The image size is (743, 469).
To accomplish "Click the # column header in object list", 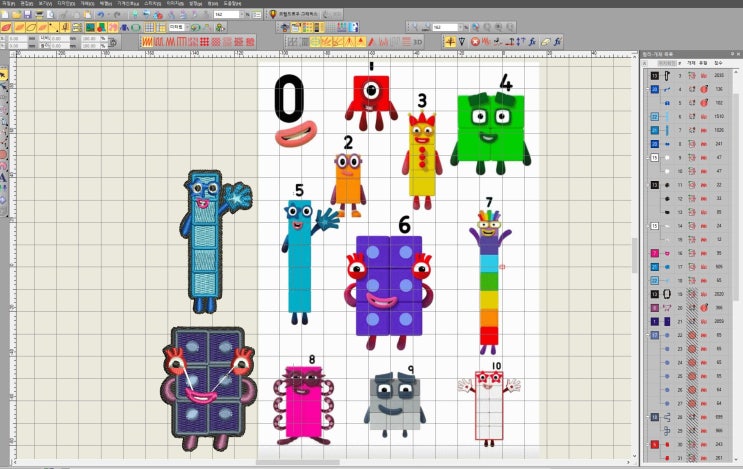I will coord(680,63).
